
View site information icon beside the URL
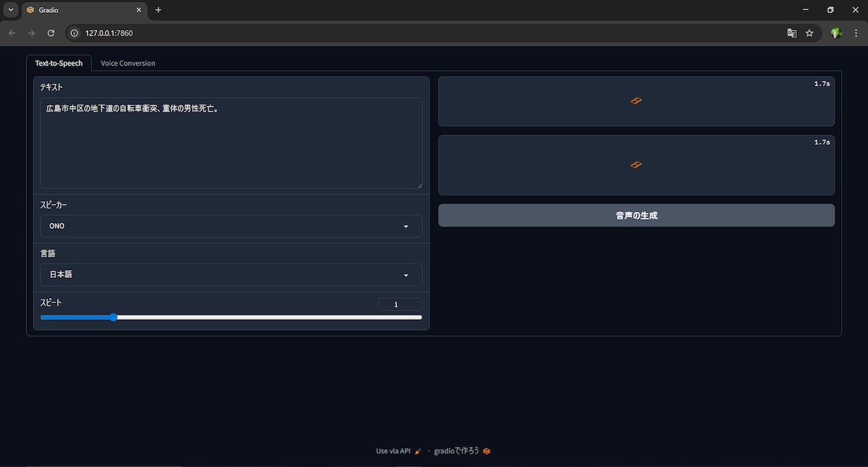pos(73,33)
